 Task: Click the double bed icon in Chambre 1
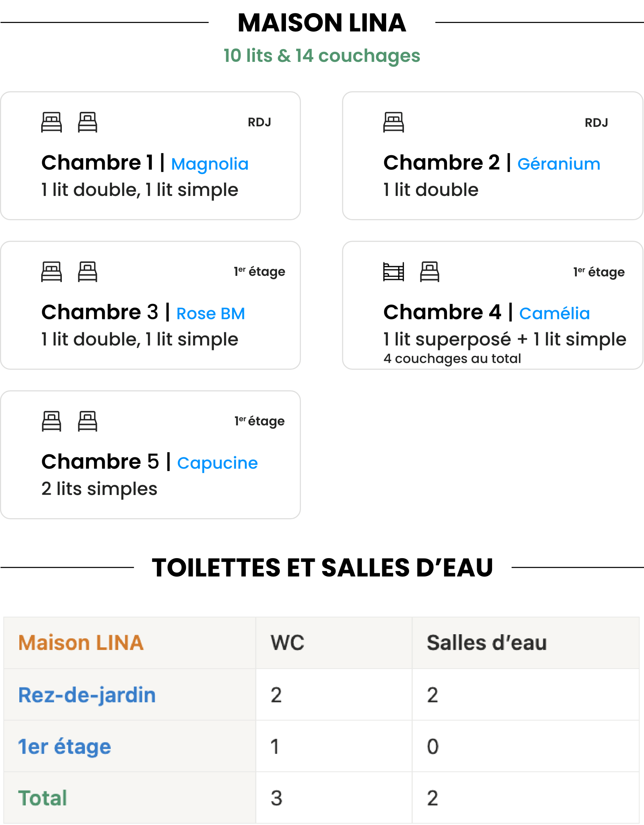(51, 122)
